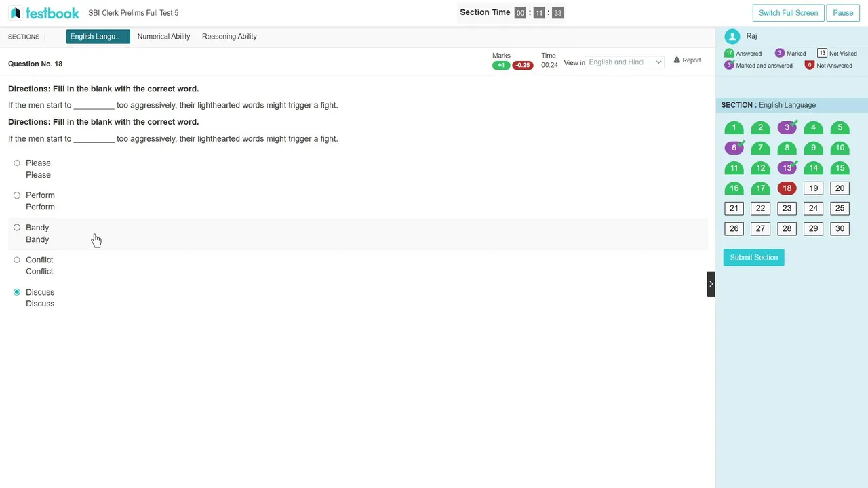The image size is (868, 488).
Task: Open unvisited question 19
Action: (813, 188)
